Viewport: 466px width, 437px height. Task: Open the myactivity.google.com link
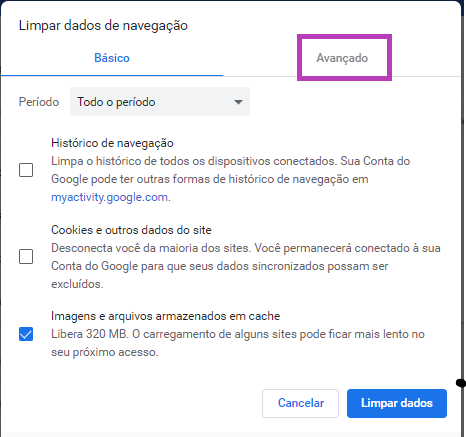click(109, 197)
